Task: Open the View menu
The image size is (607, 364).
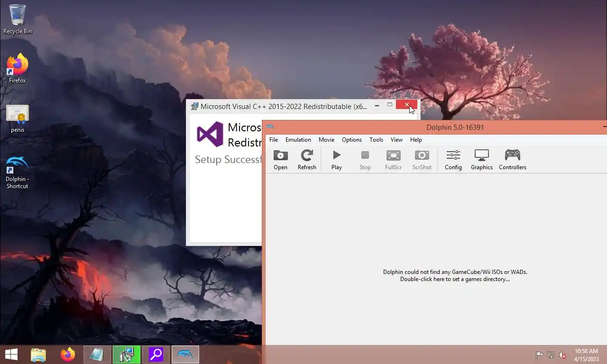Action: point(396,140)
